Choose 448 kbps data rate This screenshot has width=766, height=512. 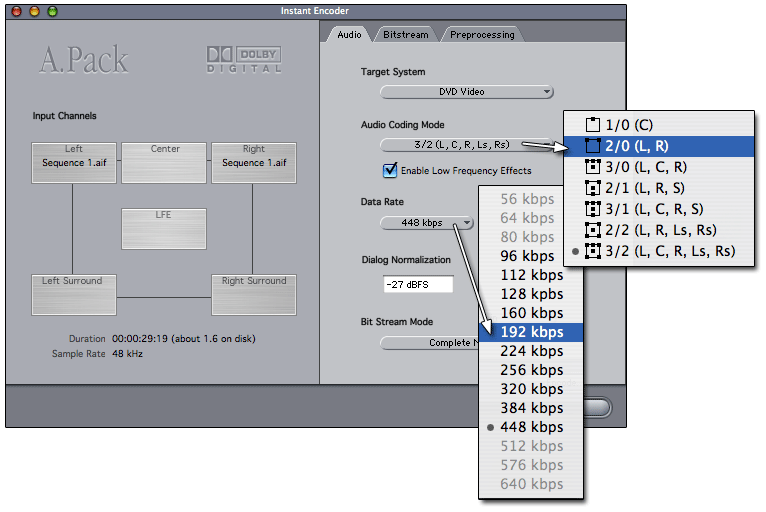(x=531, y=427)
